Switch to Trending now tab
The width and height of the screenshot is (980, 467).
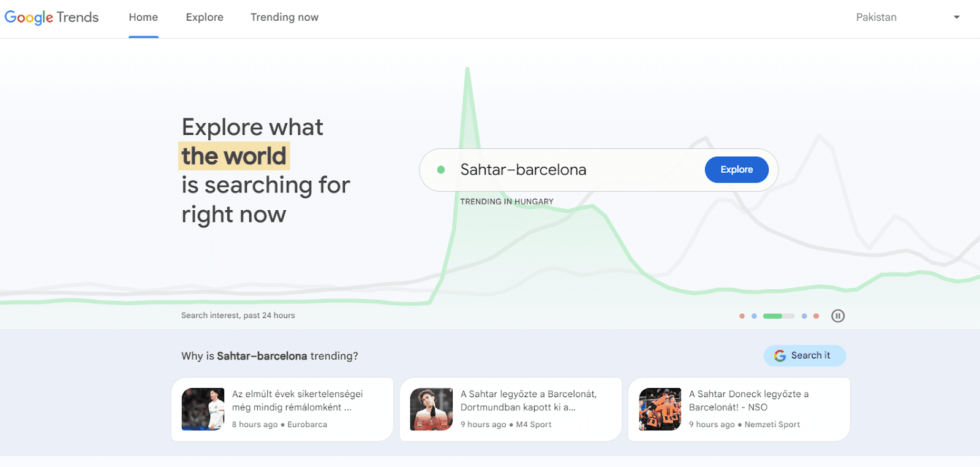pos(284,17)
